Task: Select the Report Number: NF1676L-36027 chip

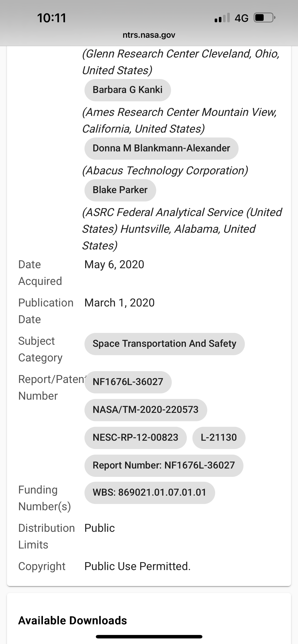Action: coord(164,465)
